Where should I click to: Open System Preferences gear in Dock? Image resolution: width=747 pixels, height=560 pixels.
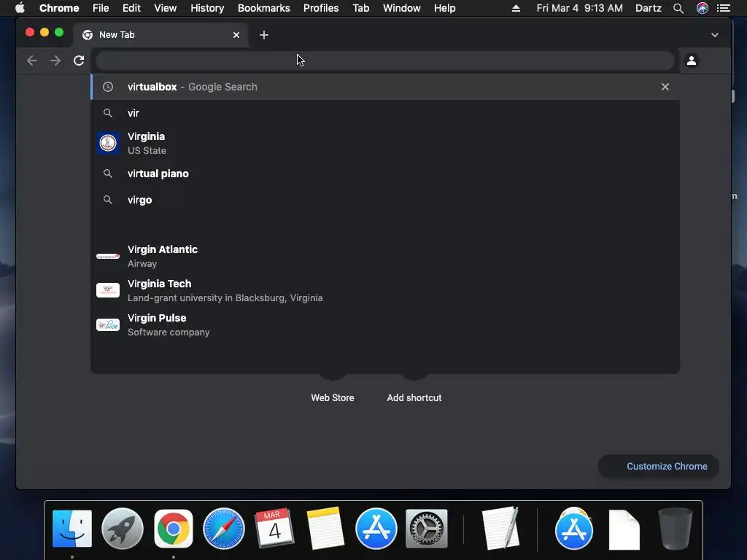[x=426, y=529]
